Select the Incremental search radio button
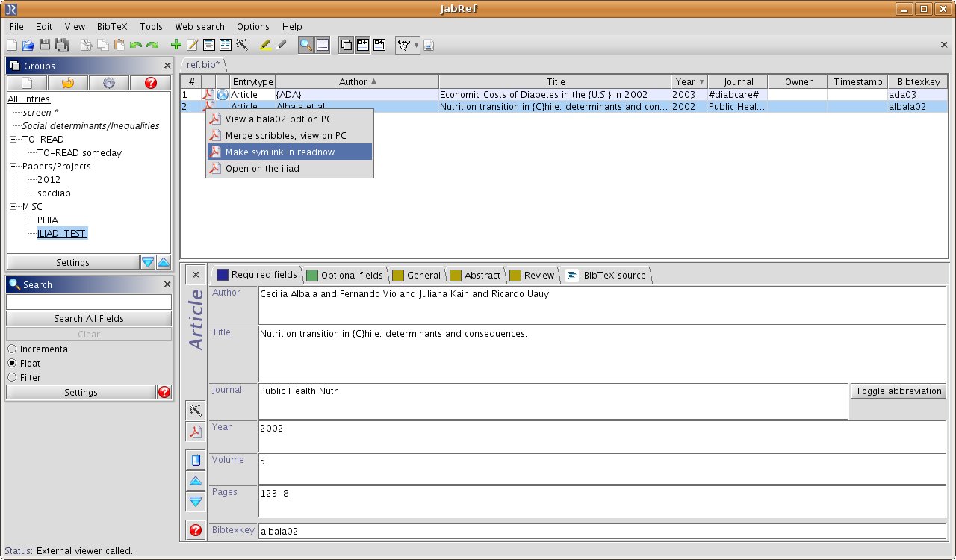The width and height of the screenshot is (956, 560). 12,349
